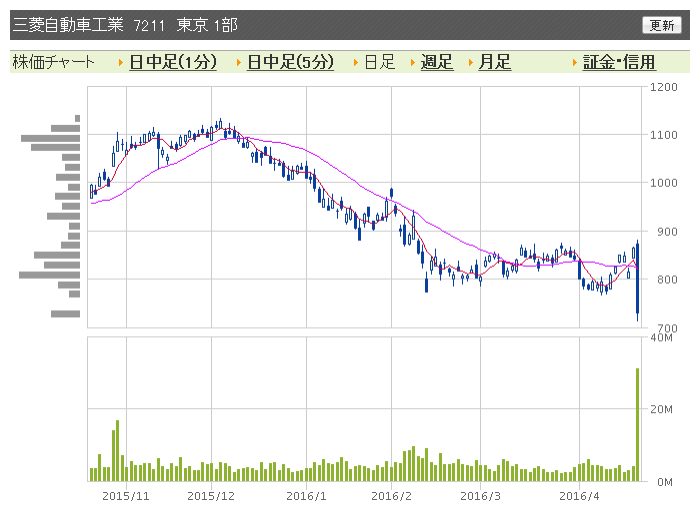Screen dimensions: 699x513
Task: Click the orange arrow before 日中足(5分)
Action: pyautogui.click(x=238, y=62)
